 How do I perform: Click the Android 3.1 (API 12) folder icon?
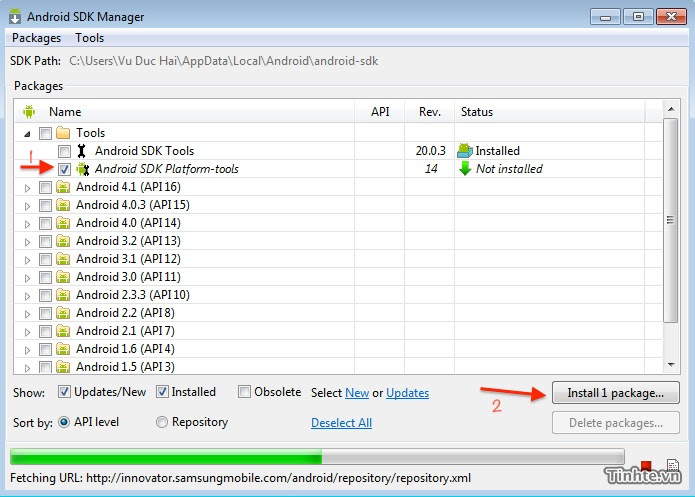(x=63, y=259)
